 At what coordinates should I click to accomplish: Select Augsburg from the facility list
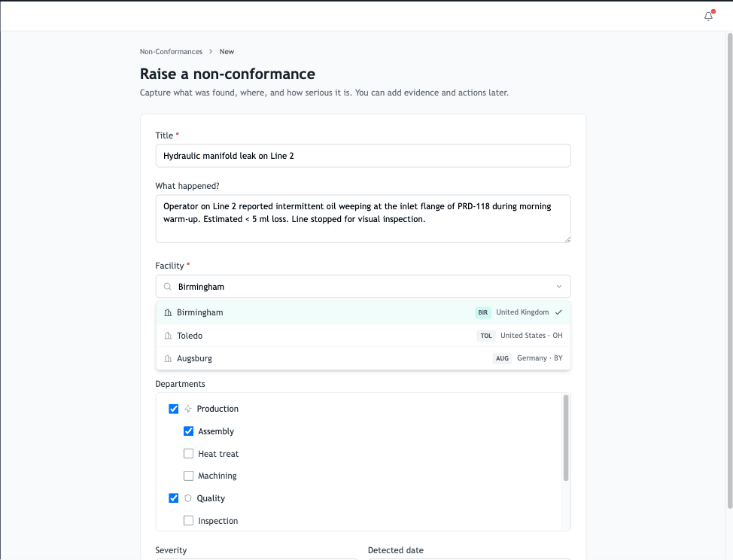tap(363, 358)
